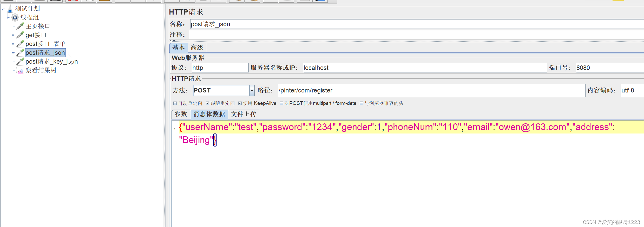Viewport: 644px width, 227px height.
Task: Enable 与浏览器兼容的头 checkbox
Action: [x=361, y=103]
